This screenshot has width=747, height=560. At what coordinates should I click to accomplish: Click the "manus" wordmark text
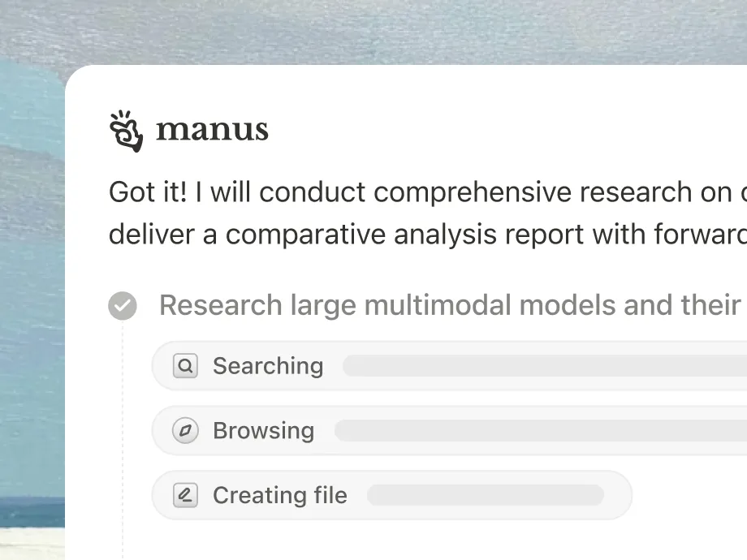coord(212,130)
